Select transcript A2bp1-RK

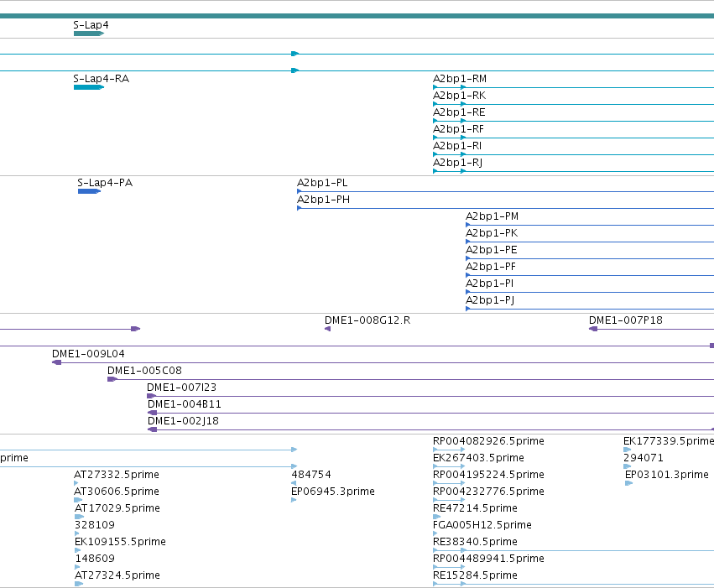[459, 96]
